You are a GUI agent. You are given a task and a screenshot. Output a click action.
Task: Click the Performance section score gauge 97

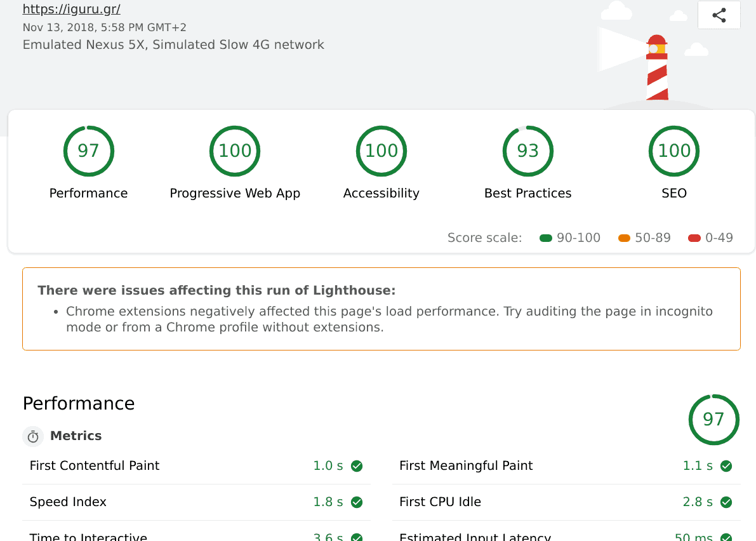pos(713,419)
